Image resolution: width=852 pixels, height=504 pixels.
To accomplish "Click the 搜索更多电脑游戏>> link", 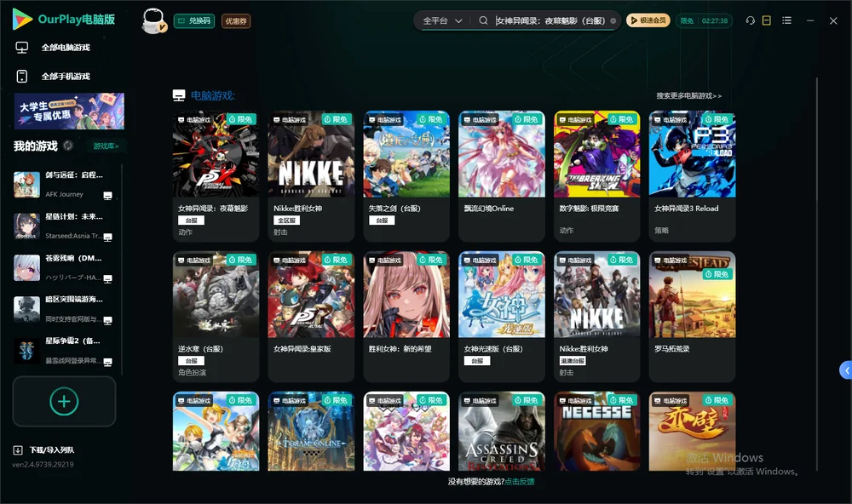I will coord(688,95).
